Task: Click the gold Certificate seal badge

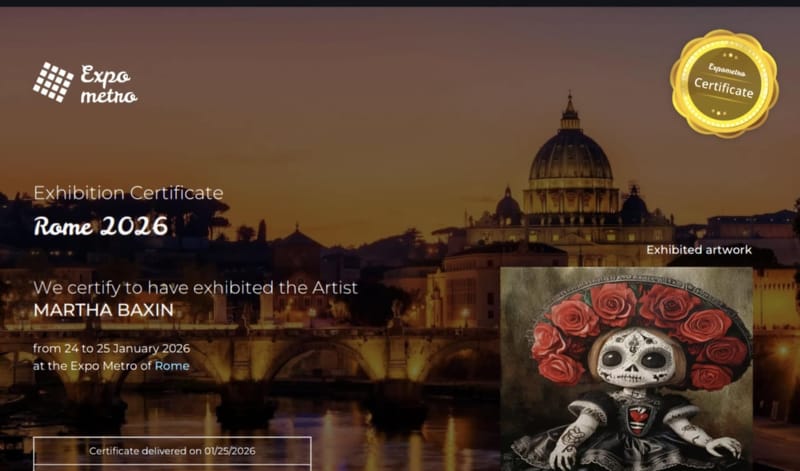Action: (x=724, y=83)
